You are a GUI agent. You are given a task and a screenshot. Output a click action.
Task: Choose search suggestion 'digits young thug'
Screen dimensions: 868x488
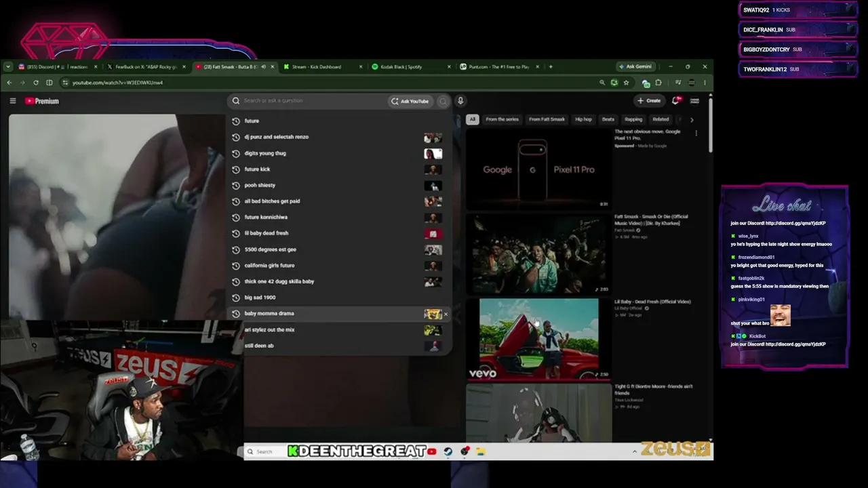tap(339, 153)
